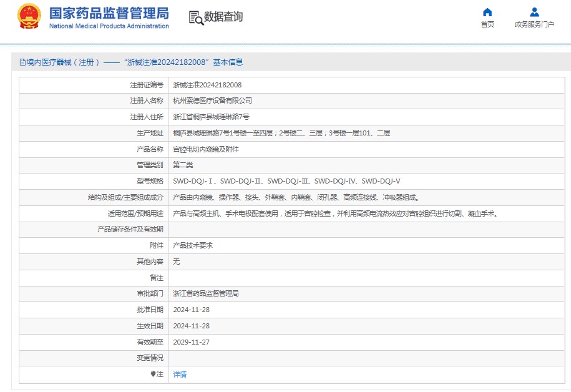The height and width of the screenshot is (392, 571).
Task: Click the 产品名称 label
Action: pyautogui.click(x=150, y=149)
